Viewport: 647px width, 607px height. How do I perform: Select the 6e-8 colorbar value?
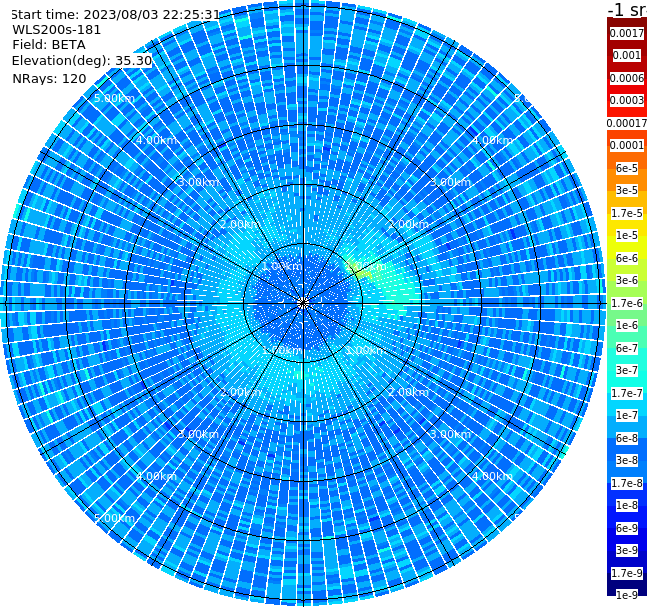pos(627,438)
